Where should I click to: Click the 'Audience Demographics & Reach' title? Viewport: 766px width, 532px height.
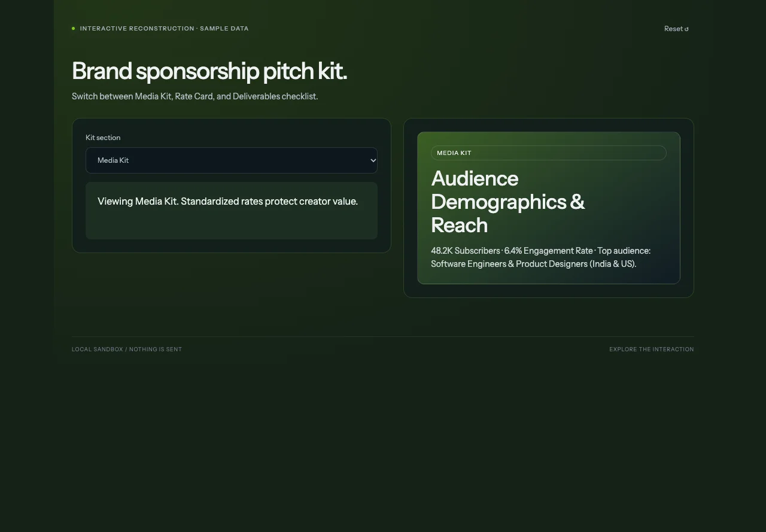(507, 202)
